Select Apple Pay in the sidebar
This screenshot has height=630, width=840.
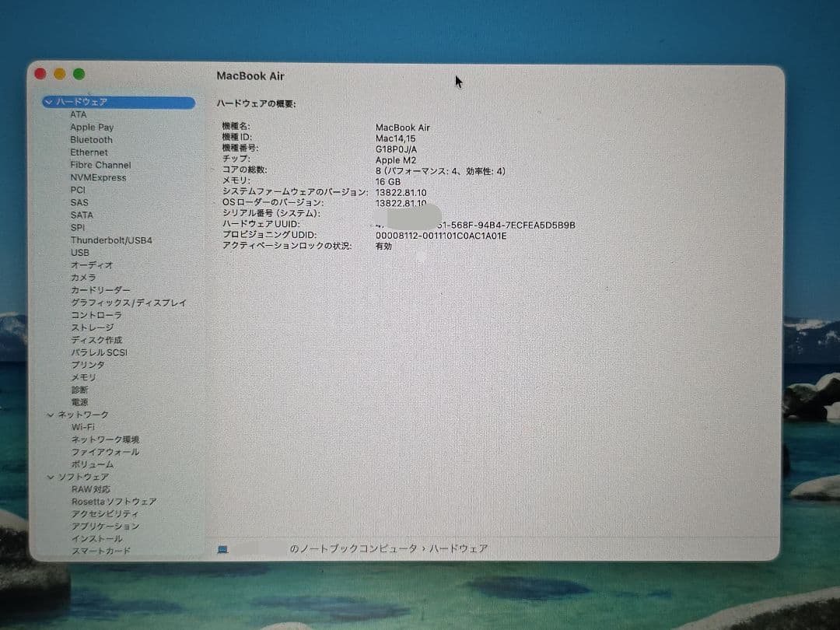pos(92,128)
